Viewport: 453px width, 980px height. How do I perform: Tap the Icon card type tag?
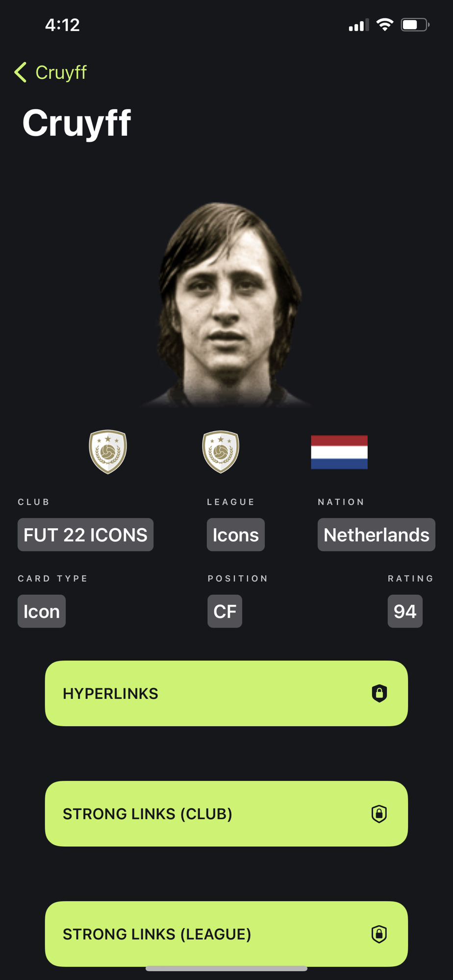tap(42, 611)
